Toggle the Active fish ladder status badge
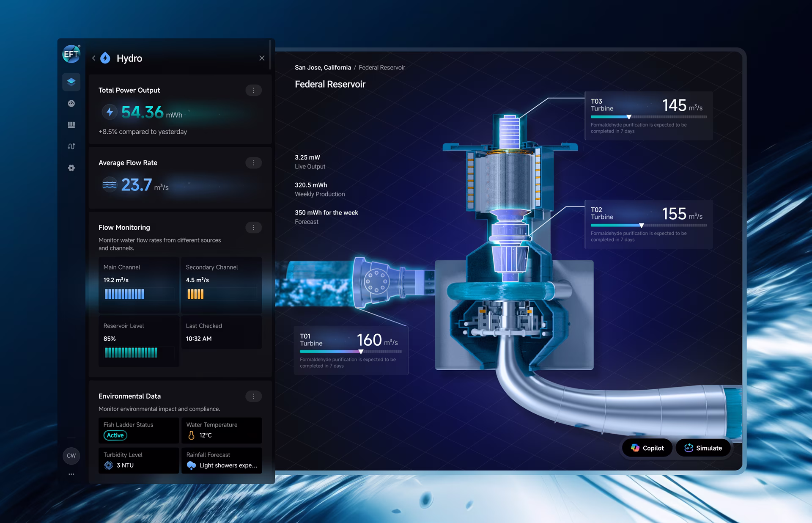The image size is (812, 523). click(x=115, y=435)
